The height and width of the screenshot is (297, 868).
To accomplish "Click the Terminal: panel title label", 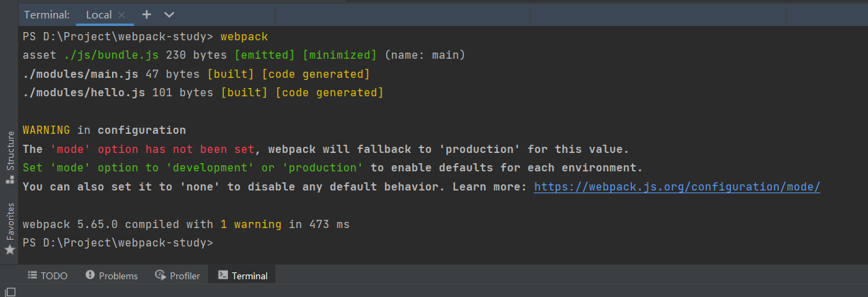I will [46, 14].
